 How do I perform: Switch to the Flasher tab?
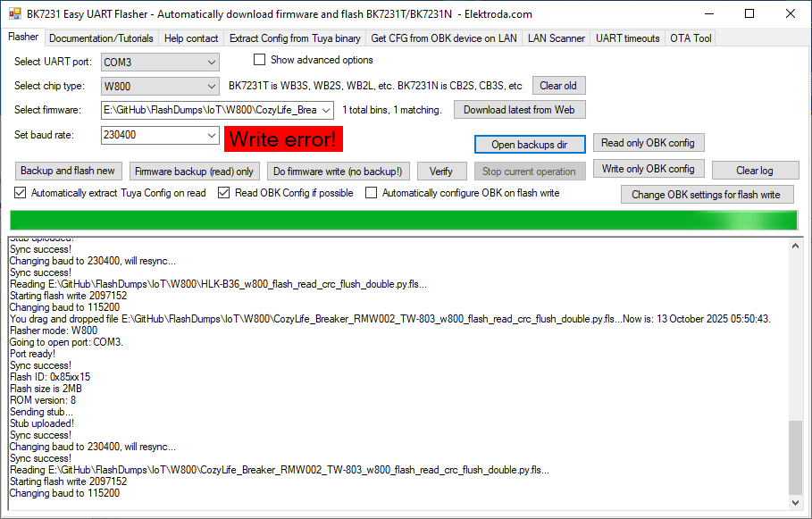click(23, 37)
